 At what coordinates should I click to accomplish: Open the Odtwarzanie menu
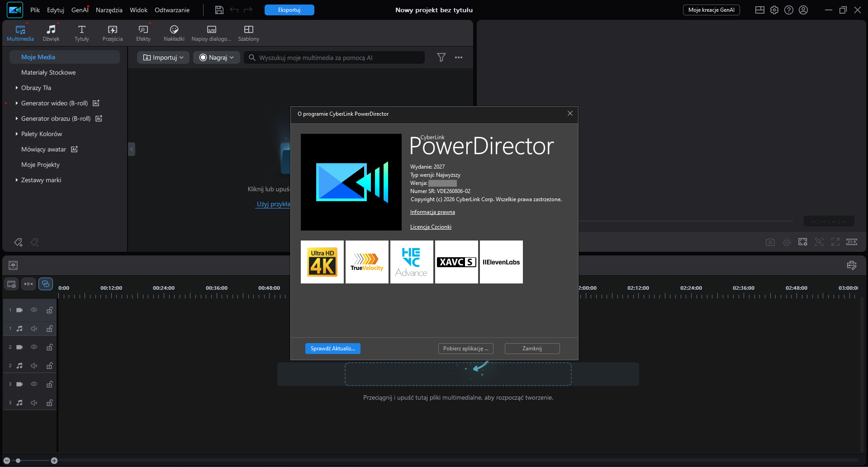tap(172, 10)
